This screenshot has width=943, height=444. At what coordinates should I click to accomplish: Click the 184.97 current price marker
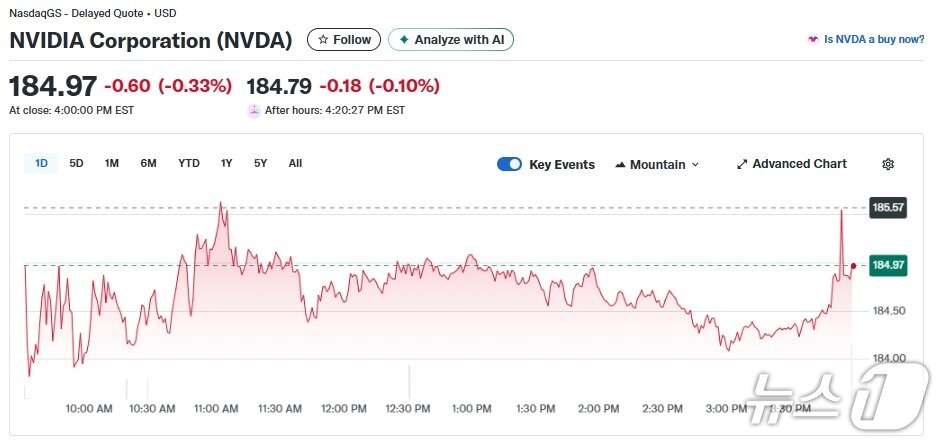[x=888, y=266]
